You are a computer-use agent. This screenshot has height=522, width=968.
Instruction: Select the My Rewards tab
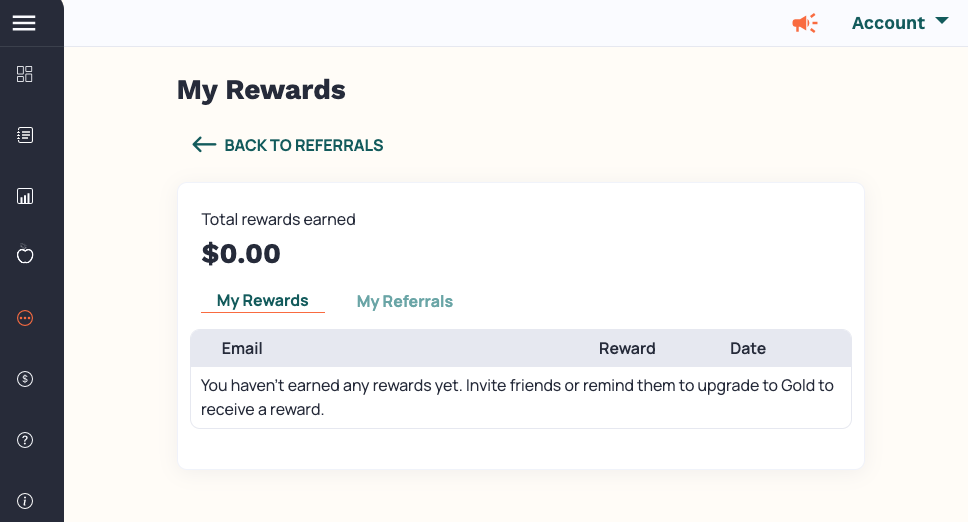point(262,300)
